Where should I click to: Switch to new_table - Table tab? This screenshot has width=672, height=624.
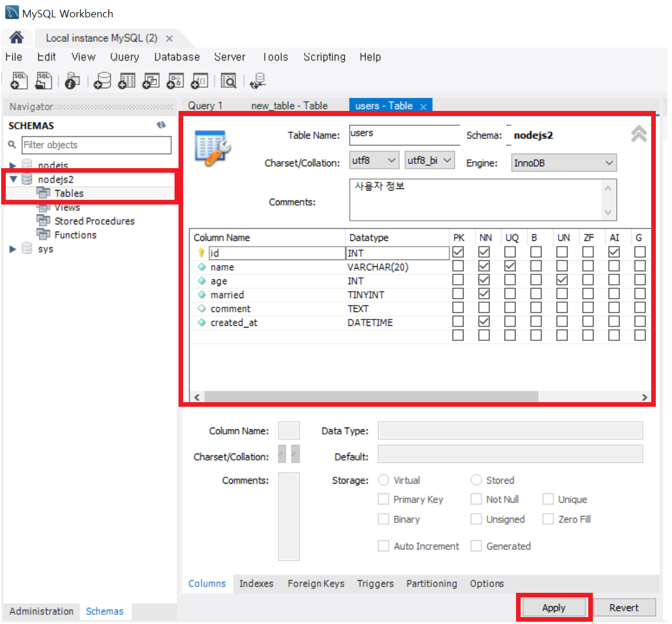pos(289,106)
